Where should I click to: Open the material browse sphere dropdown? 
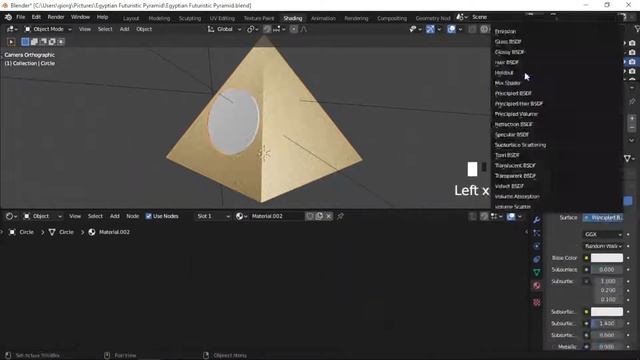[x=241, y=216]
